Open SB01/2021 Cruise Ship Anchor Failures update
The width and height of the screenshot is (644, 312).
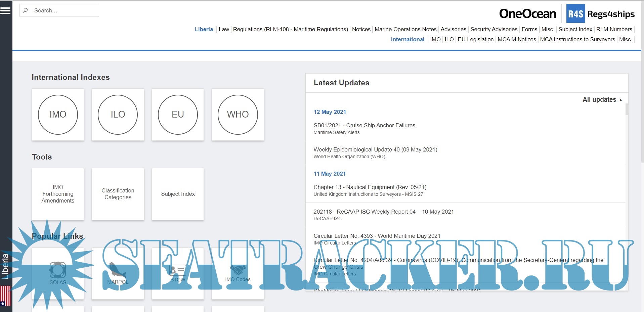(364, 125)
